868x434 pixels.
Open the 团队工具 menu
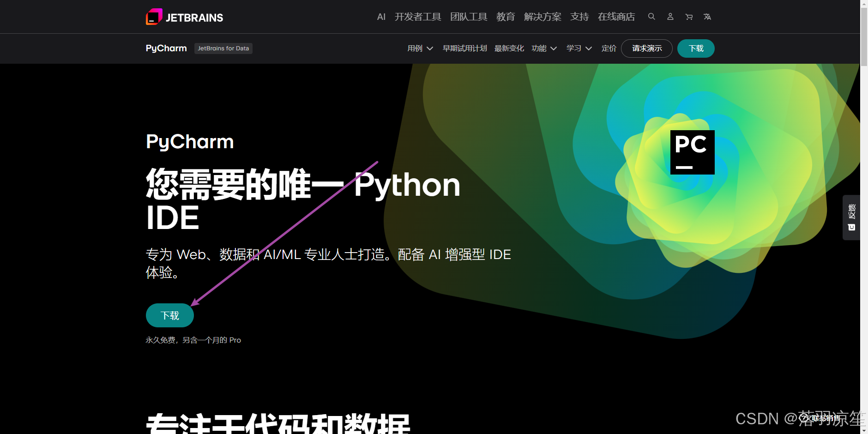point(469,17)
